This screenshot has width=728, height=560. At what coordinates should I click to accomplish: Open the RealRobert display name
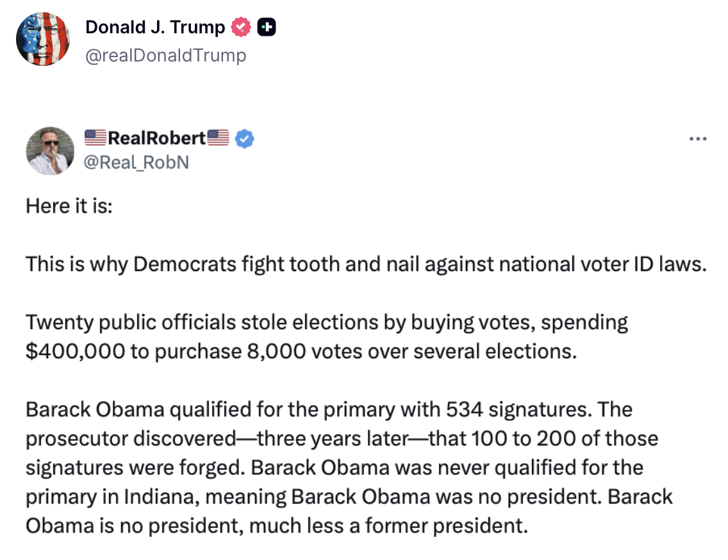coord(157,138)
